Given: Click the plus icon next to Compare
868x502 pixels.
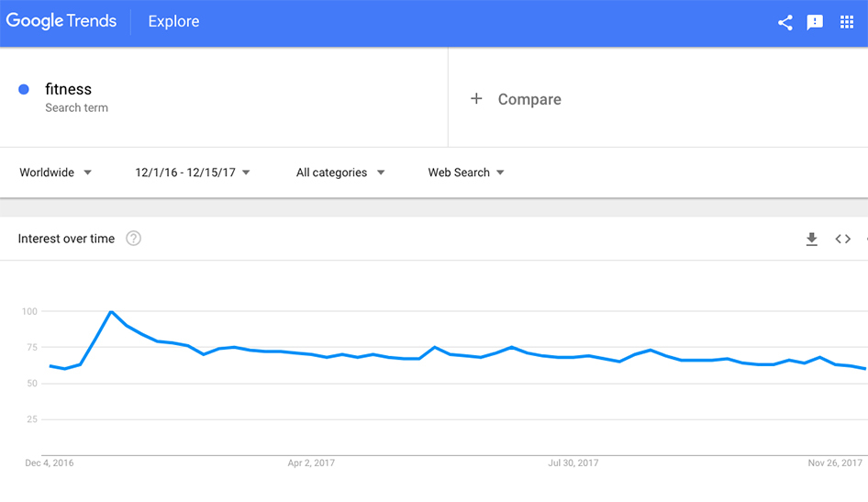Looking at the screenshot, I should point(476,98).
